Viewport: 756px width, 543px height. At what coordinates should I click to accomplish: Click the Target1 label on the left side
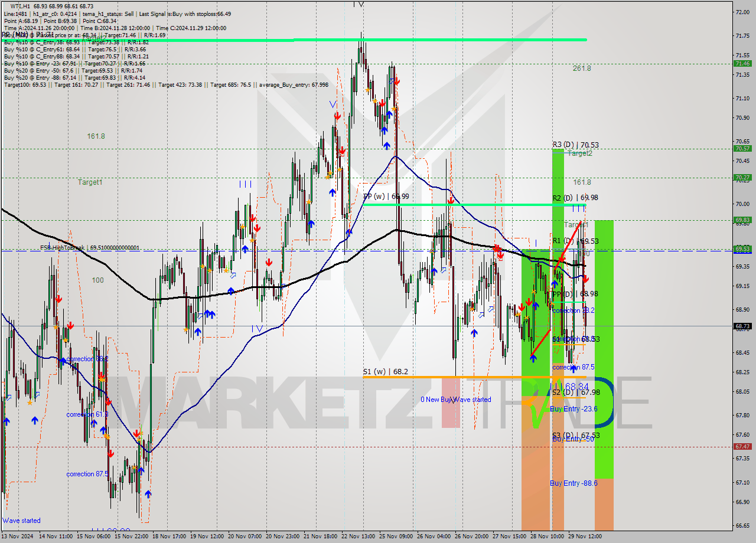[90, 182]
